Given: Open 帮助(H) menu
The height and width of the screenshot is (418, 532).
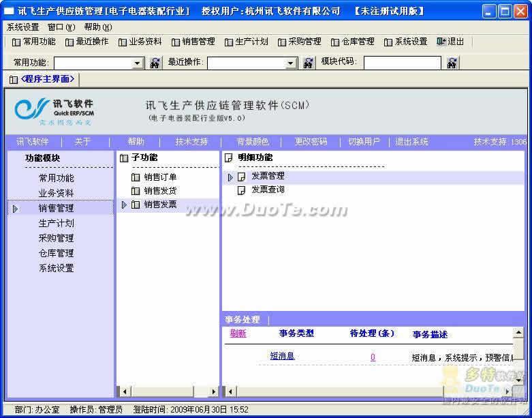Looking at the screenshot, I should point(98,27).
